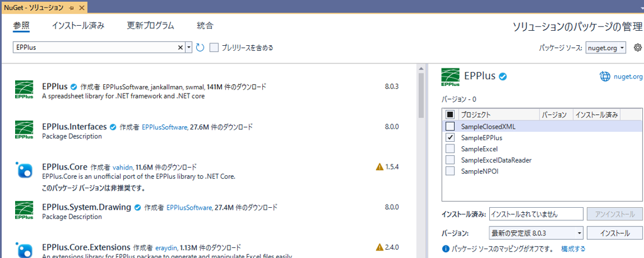Click version number 8.0.3 in results
The image size is (644, 258).
tap(392, 87)
